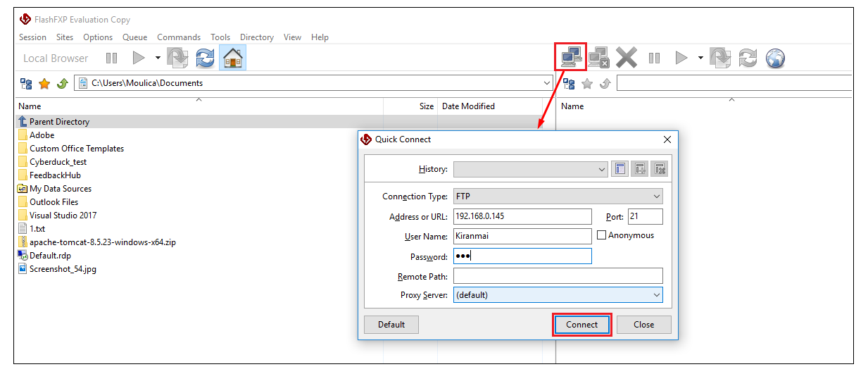Click the transfer queue icon in the local toolbar
Viewport: 868px width, 374px height.
(x=177, y=58)
